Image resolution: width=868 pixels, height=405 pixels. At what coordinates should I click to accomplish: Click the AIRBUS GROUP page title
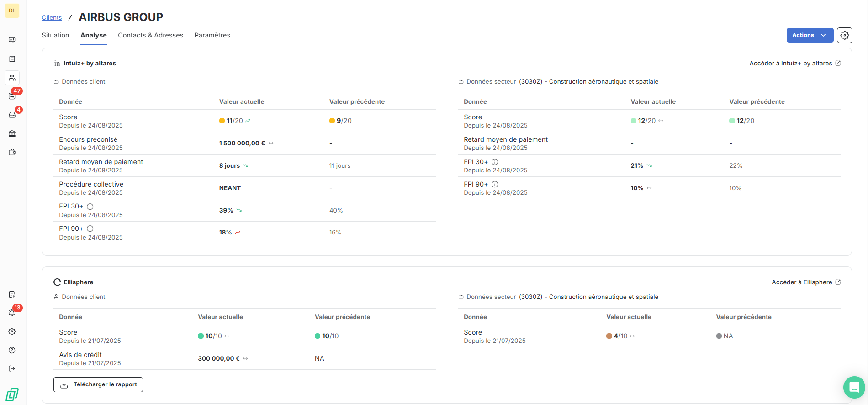pyautogui.click(x=121, y=17)
